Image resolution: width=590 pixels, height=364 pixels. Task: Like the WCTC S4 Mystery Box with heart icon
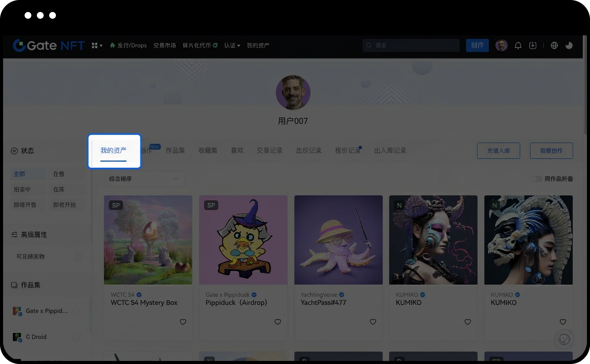tap(183, 322)
